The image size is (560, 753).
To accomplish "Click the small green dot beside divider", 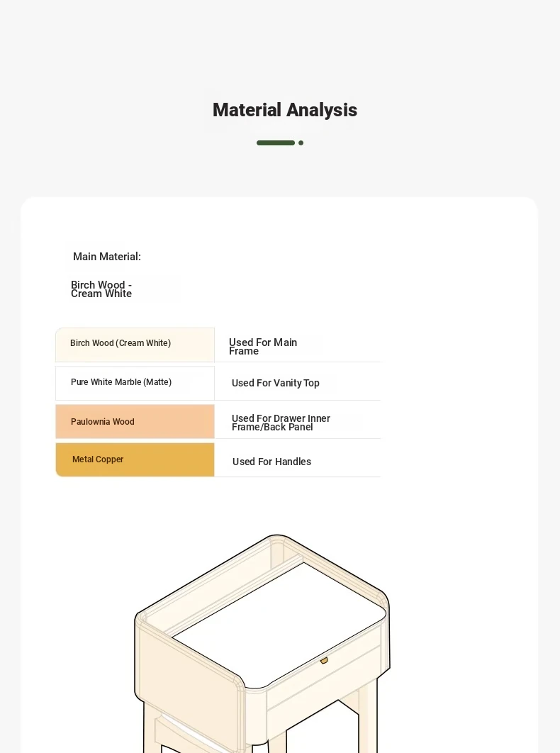I will pyautogui.click(x=301, y=143).
